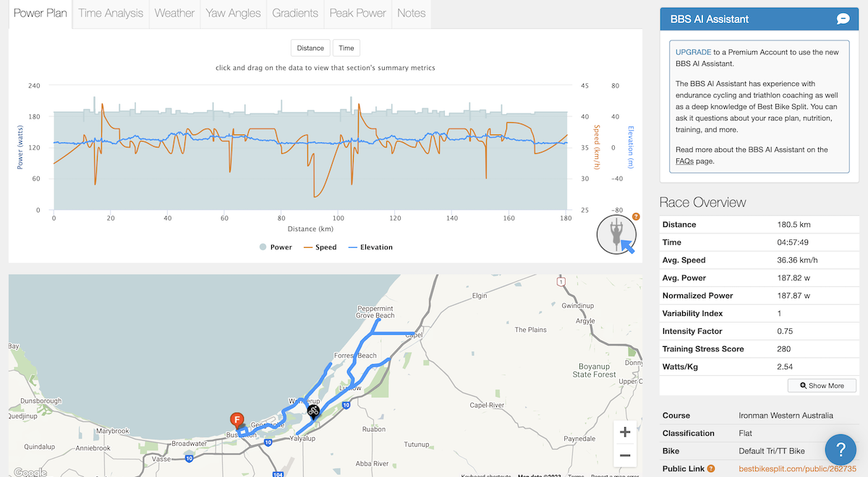The width and height of the screenshot is (868, 477).
Task: Expand race overview with Show More
Action: click(x=822, y=386)
